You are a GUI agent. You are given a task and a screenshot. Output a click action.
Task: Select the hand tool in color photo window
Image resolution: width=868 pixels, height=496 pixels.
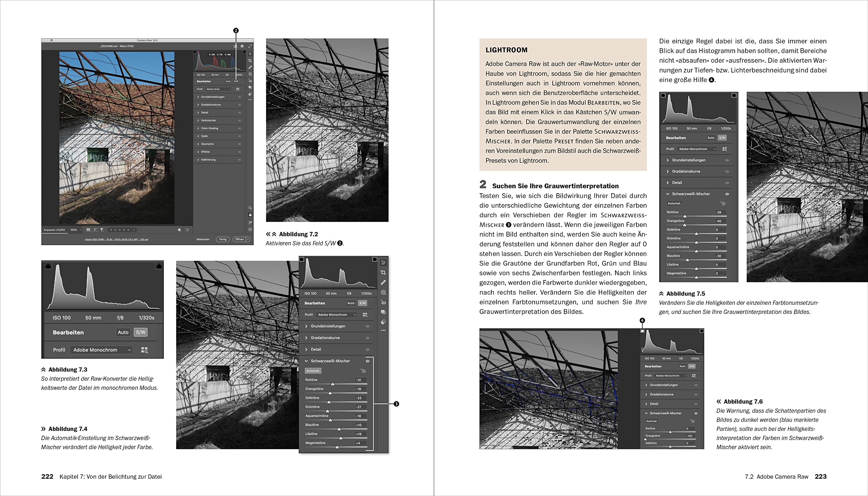pos(250,215)
